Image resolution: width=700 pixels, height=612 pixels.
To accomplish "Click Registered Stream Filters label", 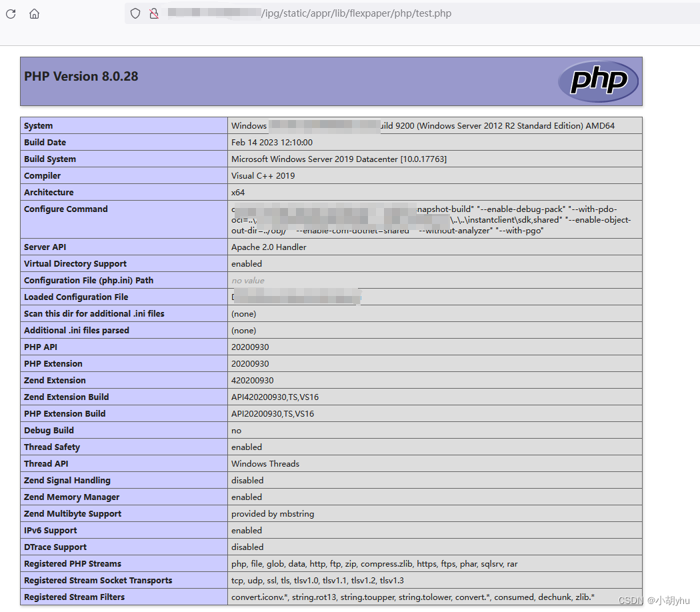I will click(x=74, y=597).
